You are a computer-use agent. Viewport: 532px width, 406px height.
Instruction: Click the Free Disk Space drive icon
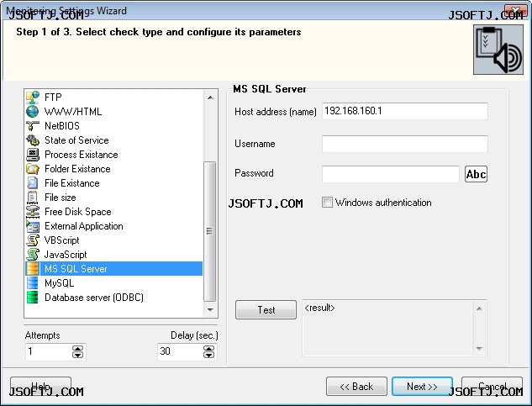click(33, 212)
